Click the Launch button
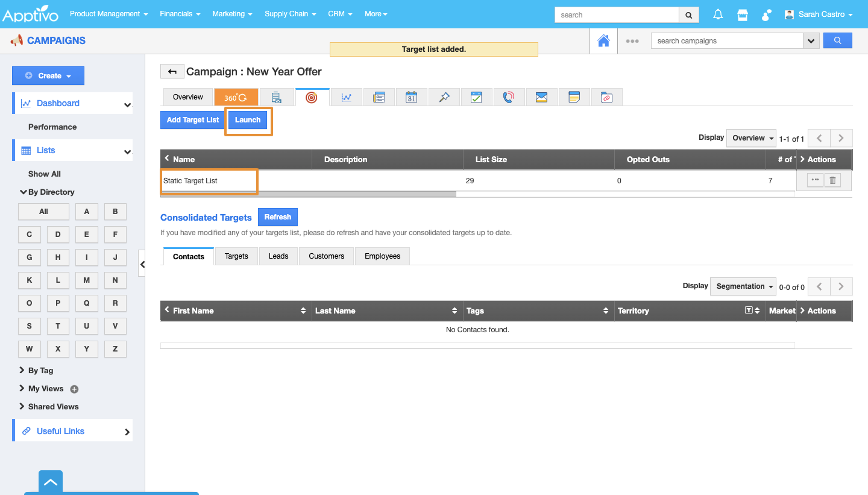Image resolution: width=868 pixels, height=495 pixels. (x=248, y=120)
